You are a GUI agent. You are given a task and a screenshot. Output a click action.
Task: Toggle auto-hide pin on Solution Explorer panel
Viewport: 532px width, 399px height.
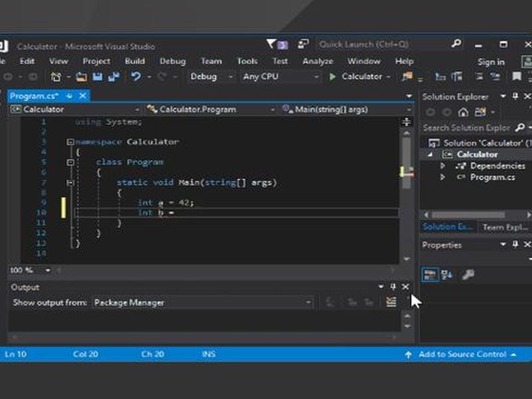[515, 96]
